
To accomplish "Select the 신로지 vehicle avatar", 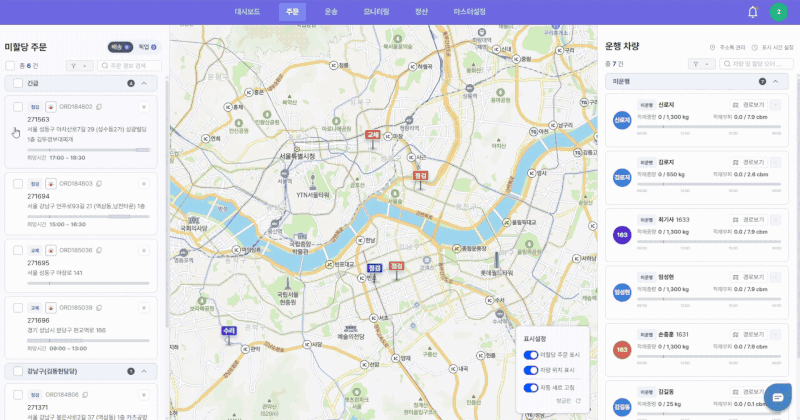I will [x=622, y=120].
